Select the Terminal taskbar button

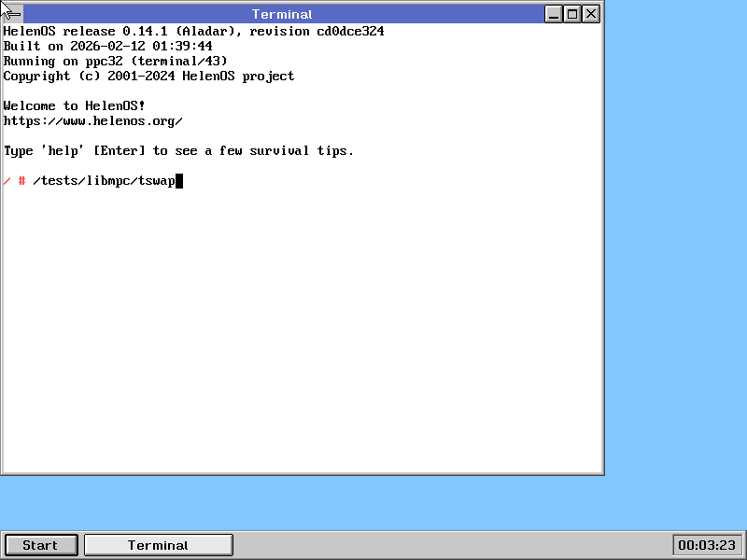click(x=158, y=545)
